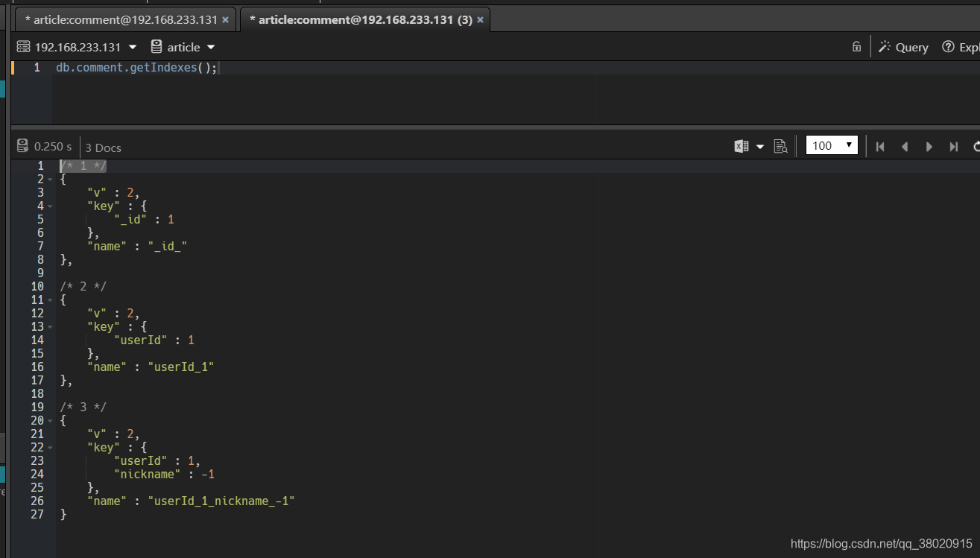Go to last page of results
The height and width of the screenshot is (558, 980).
(954, 147)
